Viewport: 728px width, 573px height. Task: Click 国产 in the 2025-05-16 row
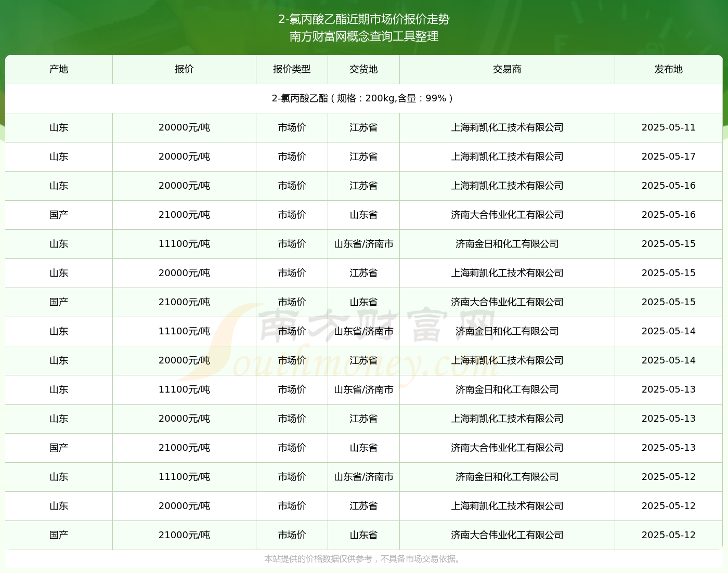coord(59,215)
